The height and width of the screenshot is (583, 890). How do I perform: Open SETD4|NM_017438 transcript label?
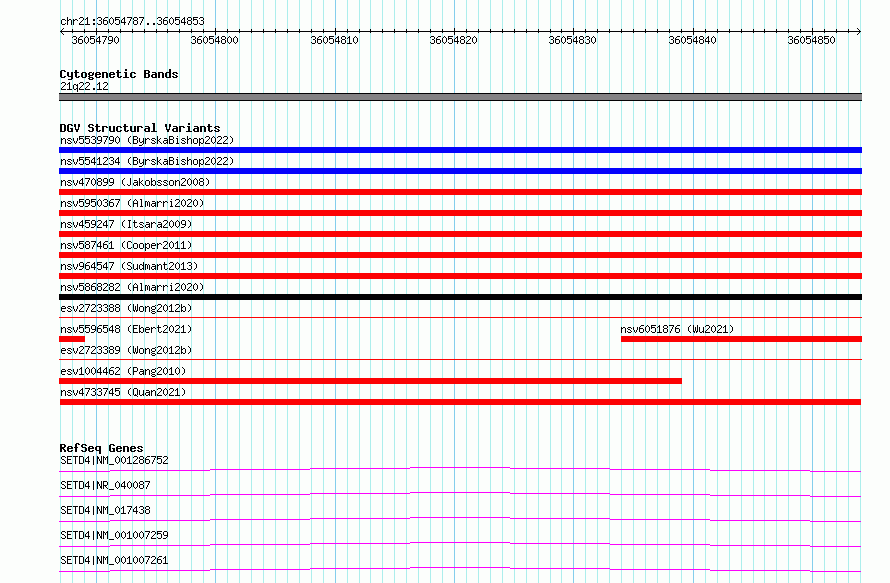(105, 510)
